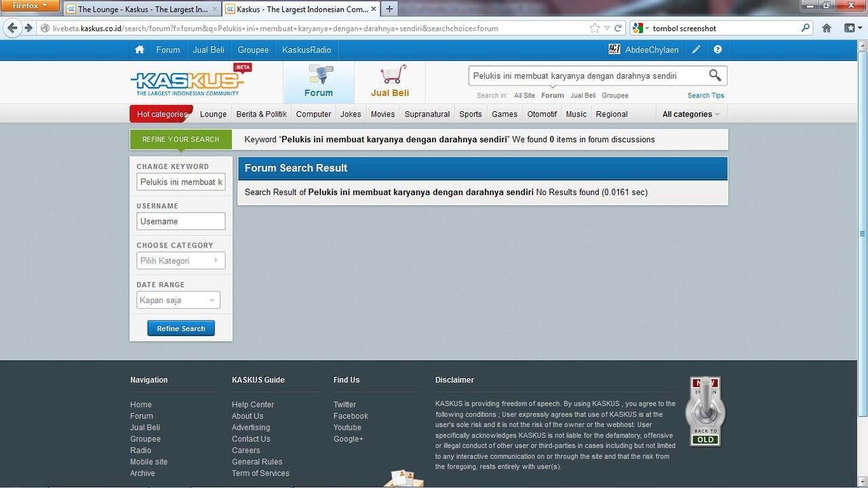Click the Refine Your Search header

point(181,139)
